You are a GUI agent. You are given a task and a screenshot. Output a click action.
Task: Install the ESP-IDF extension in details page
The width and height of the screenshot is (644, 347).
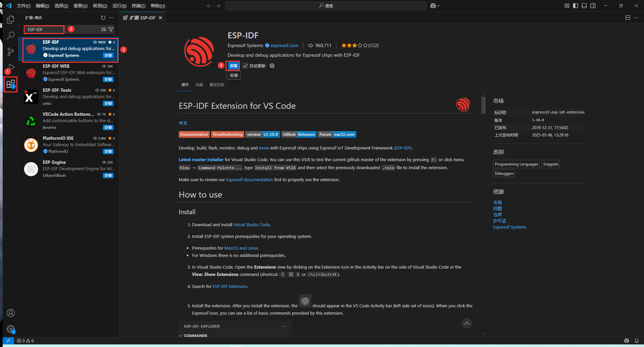[233, 66]
